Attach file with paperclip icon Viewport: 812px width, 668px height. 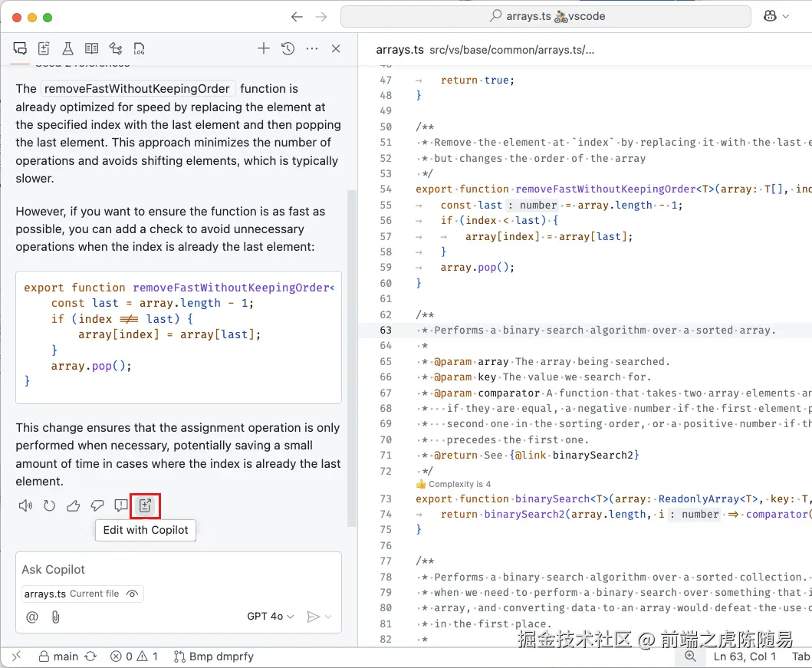56,617
